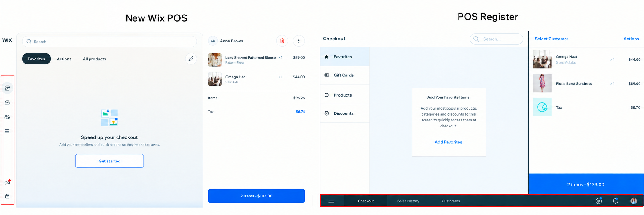
Task: Open the Omega Haat product thumbnail
Action: [x=542, y=59]
